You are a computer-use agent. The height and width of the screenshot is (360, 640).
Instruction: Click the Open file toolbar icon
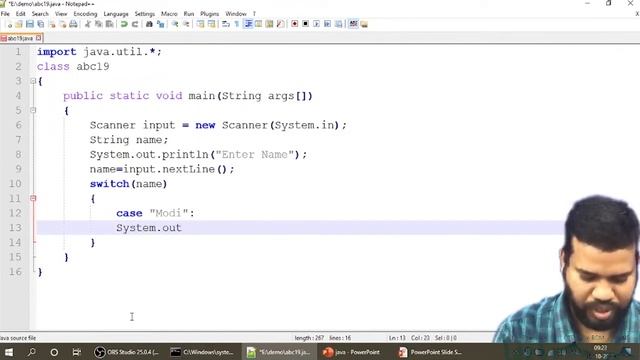coord(19,24)
